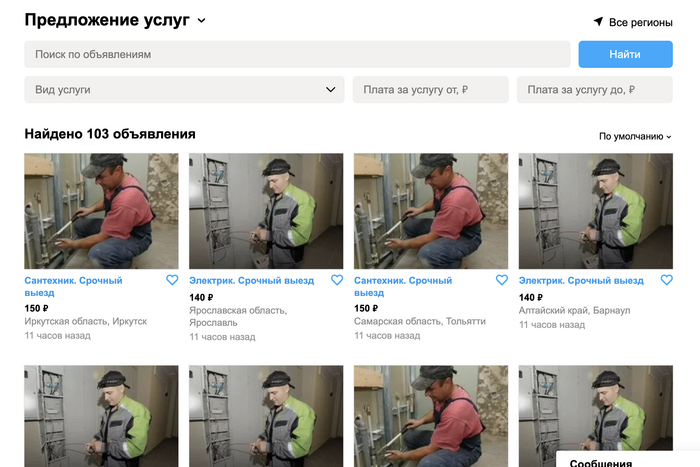
Task: Open the По умолчанию sorting dropdown
Action: coord(635,136)
